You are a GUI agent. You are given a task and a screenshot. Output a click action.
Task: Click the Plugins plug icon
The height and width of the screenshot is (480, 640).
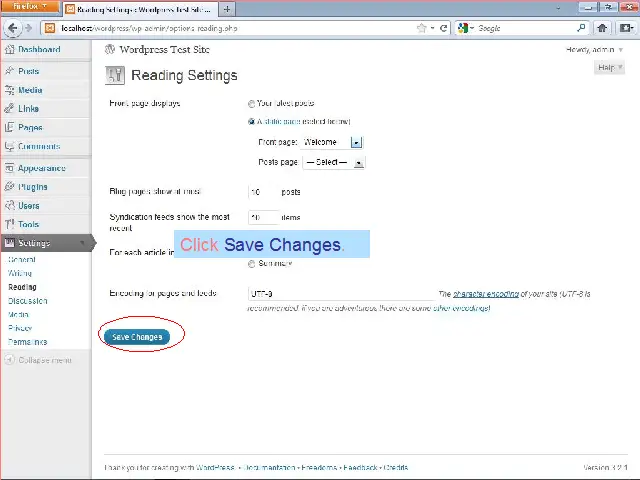click(10, 187)
